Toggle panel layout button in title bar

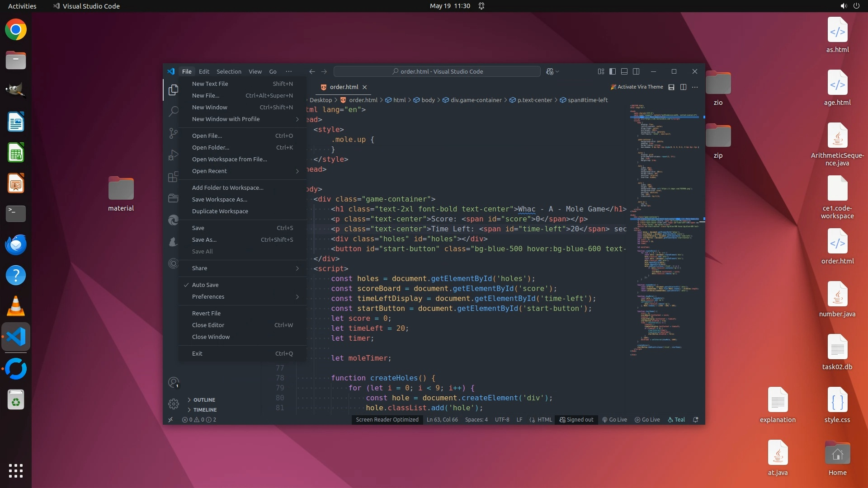point(624,71)
